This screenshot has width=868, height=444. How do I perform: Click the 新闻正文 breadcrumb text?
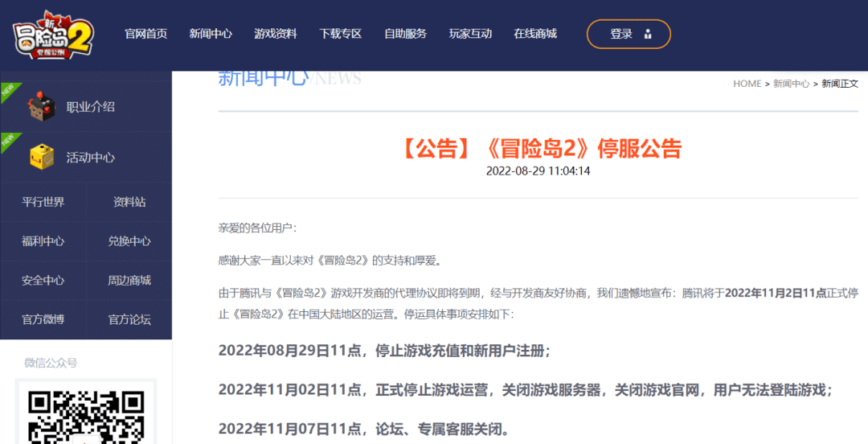[x=840, y=84]
